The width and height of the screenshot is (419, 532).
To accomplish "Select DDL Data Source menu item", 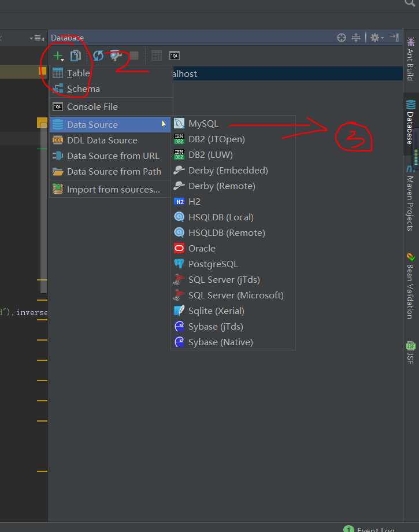I will (110, 140).
